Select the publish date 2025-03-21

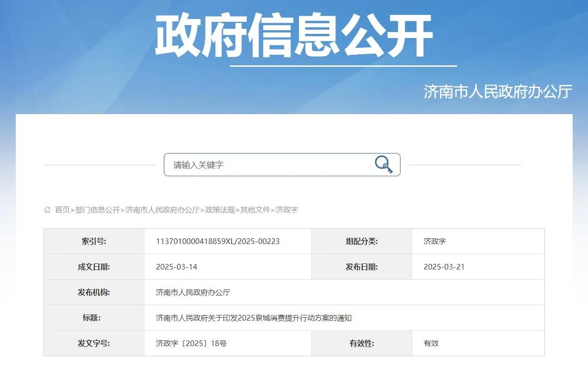(x=444, y=267)
